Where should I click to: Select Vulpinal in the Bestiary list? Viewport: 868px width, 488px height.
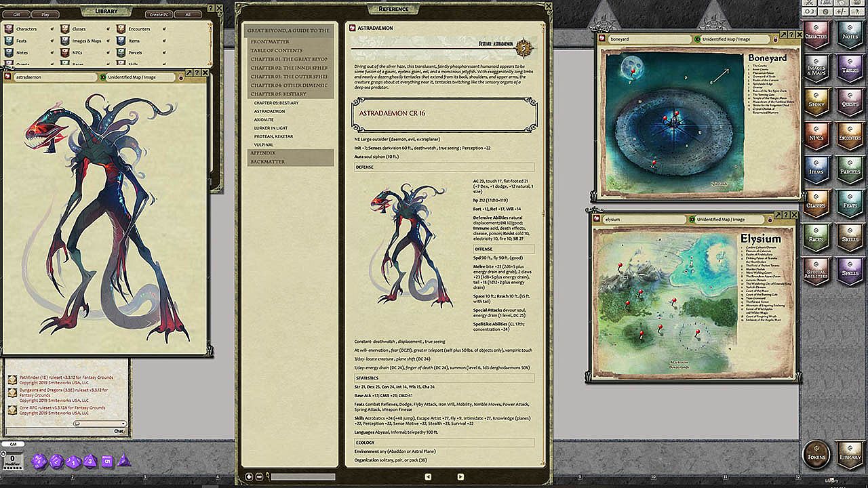coord(264,144)
